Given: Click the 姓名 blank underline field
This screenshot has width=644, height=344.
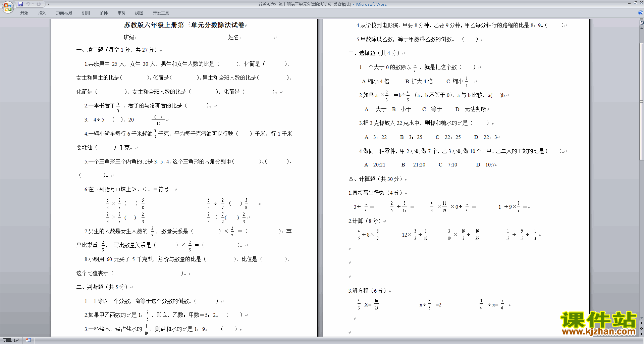Looking at the screenshot, I should [x=259, y=38].
